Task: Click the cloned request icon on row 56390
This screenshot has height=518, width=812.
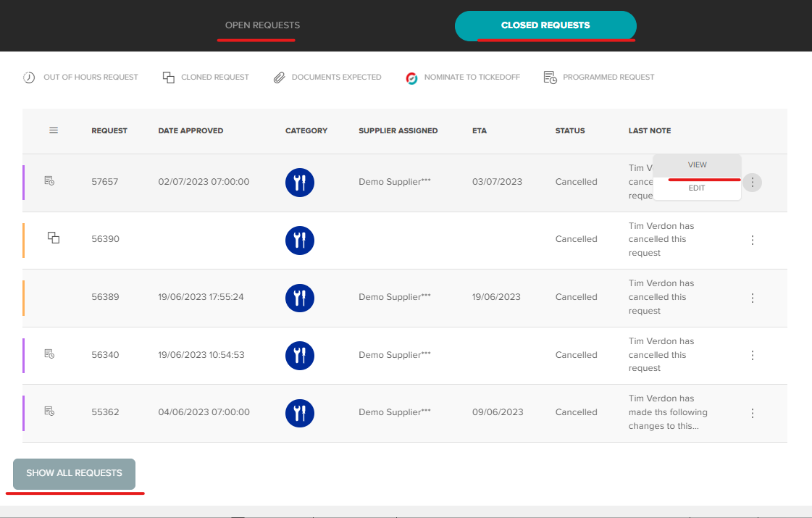Action: pos(54,238)
